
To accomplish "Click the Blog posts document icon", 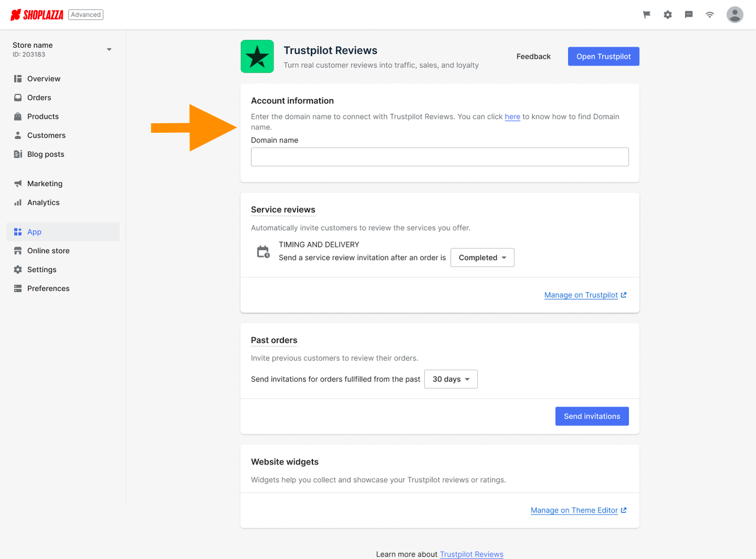I will 18,154.
